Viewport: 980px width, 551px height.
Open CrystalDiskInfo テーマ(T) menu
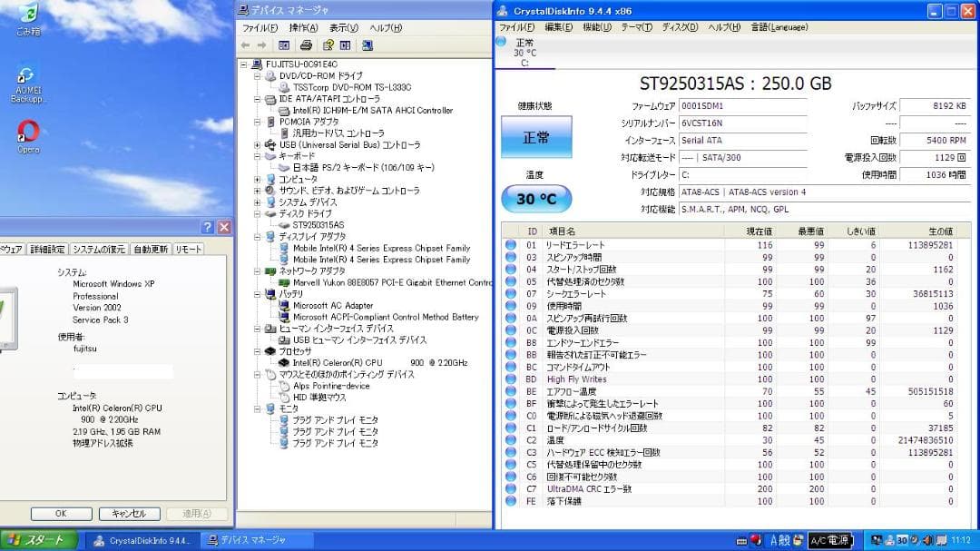[x=636, y=27]
